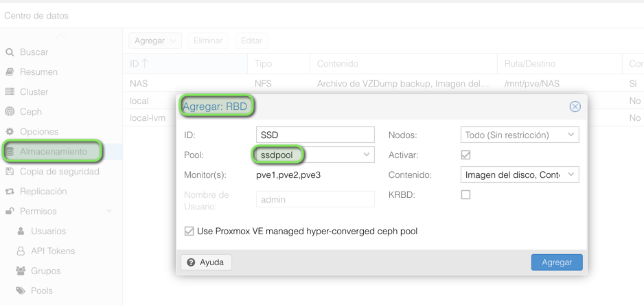Enable the KRBD checkbox
This screenshot has height=305, width=644.
click(465, 195)
